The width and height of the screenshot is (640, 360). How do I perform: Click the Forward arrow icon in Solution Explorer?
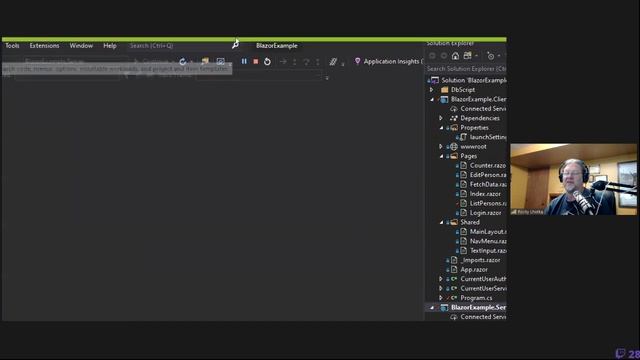click(x=444, y=56)
